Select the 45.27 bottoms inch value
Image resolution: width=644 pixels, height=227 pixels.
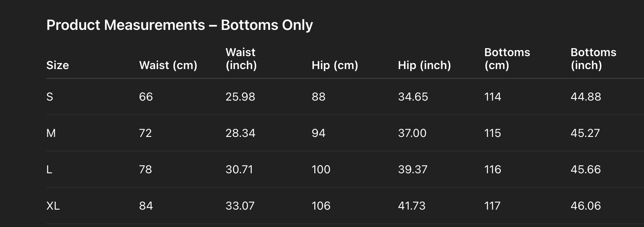tap(585, 133)
